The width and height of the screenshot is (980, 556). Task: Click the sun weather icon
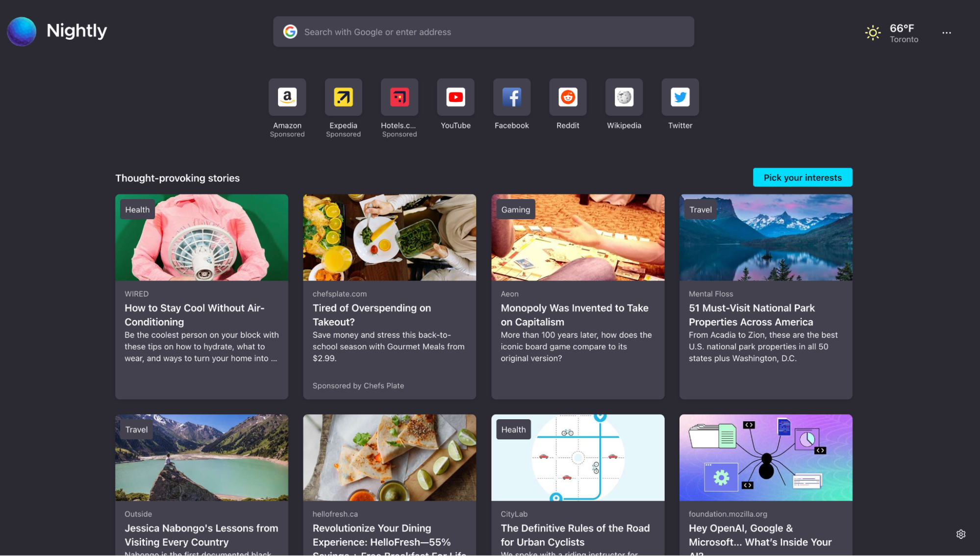(873, 33)
